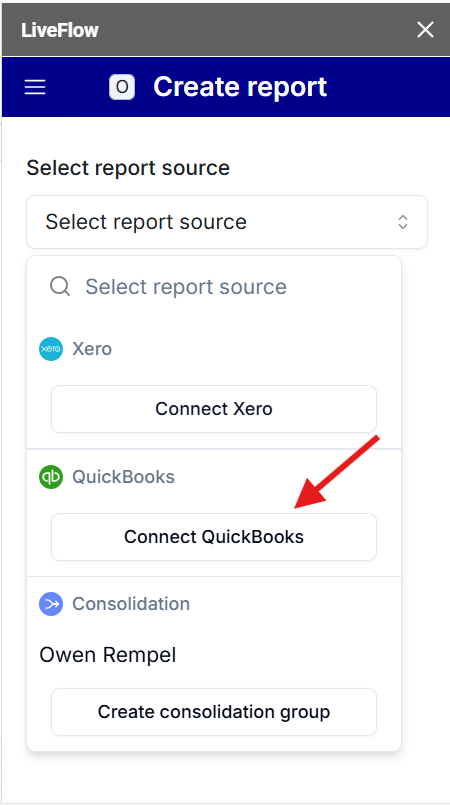Viewport: 450px width, 805px height.
Task: Click the blue Consolidation icon
Action: point(51,604)
